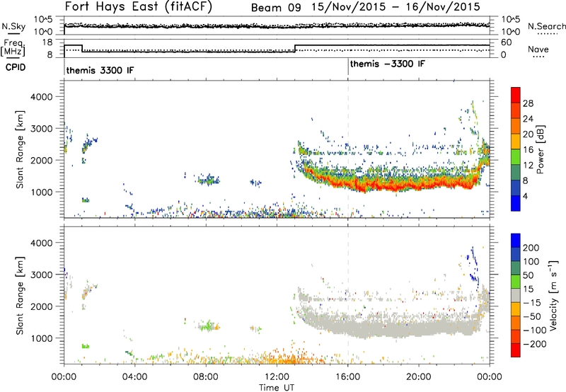Click the red high-power band in power plot
The image size is (566, 392).
397,185
